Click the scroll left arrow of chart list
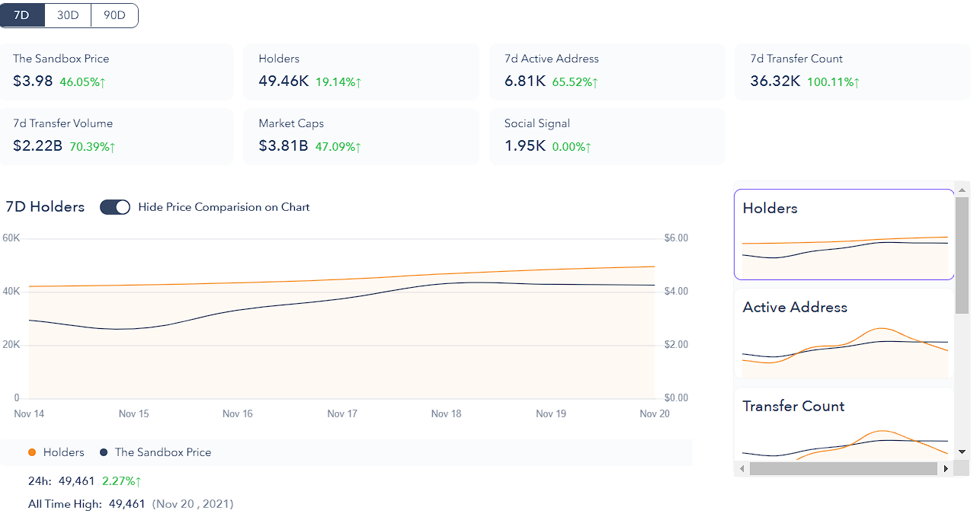This screenshot has height=517, width=980. (x=741, y=469)
